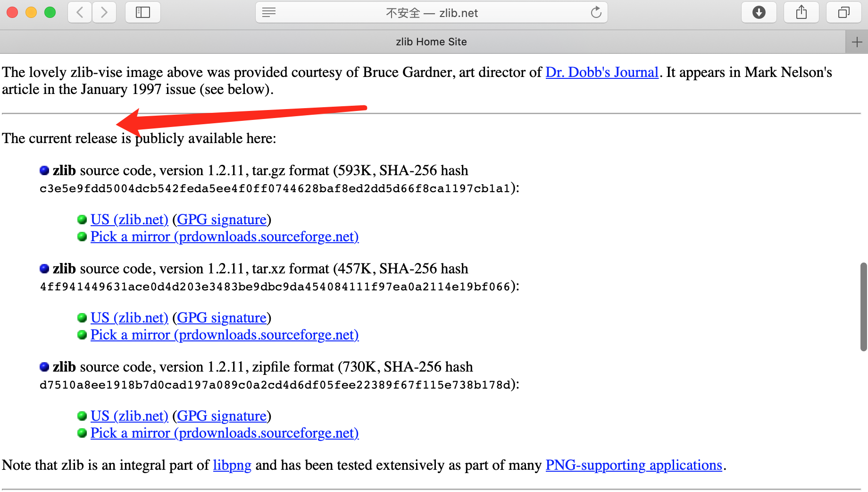
Task: Click the tar.gz hash starting with c3e5e9fd
Action: (x=275, y=189)
